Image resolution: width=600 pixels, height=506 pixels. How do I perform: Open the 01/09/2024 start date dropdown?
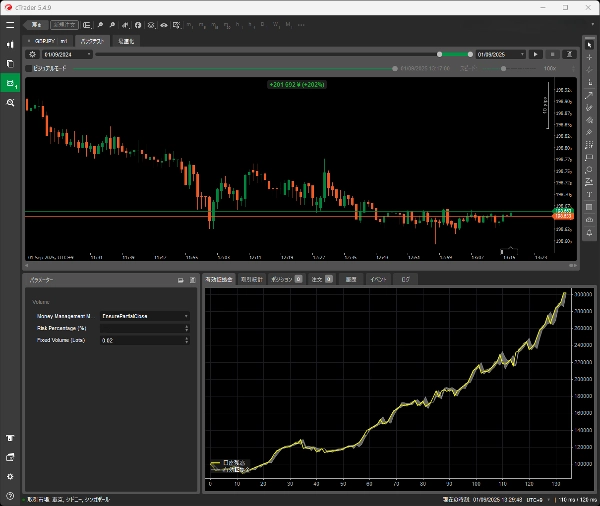tap(67, 54)
